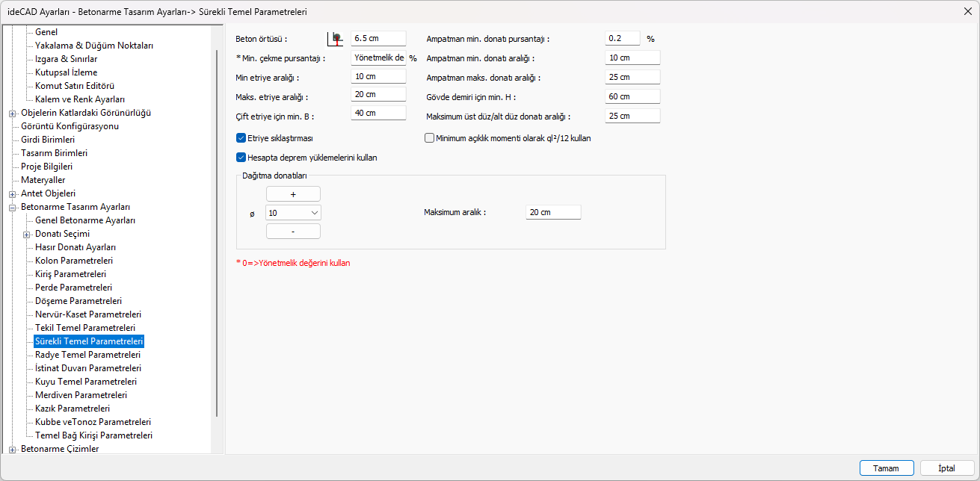Click the minus button in Dağıtma donatıları
The height and width of the screenshot is (481, 980).
(293, 232)
